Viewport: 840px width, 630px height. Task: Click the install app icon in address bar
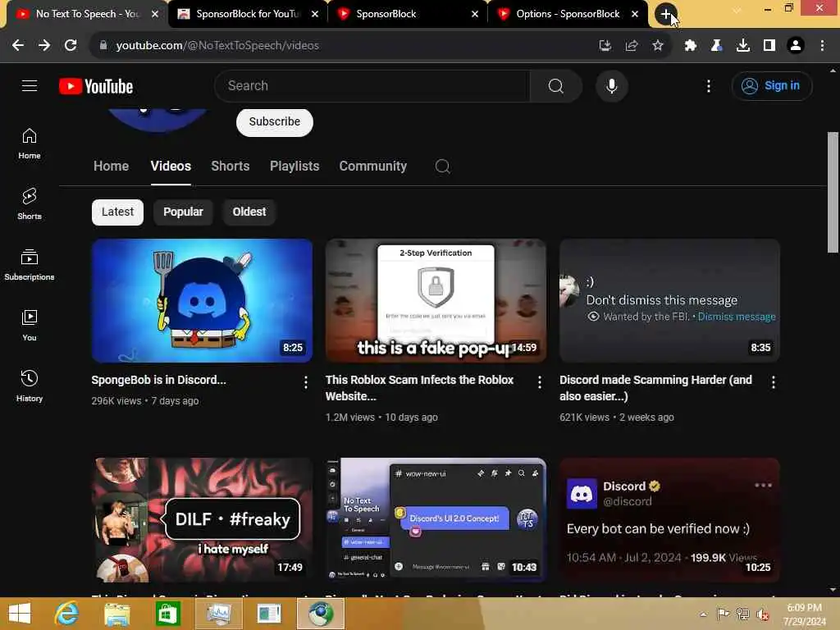[x=605, y=46]
